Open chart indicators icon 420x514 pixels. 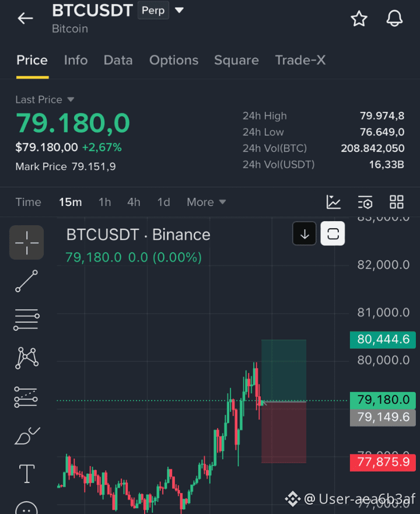tap(334, 202)
